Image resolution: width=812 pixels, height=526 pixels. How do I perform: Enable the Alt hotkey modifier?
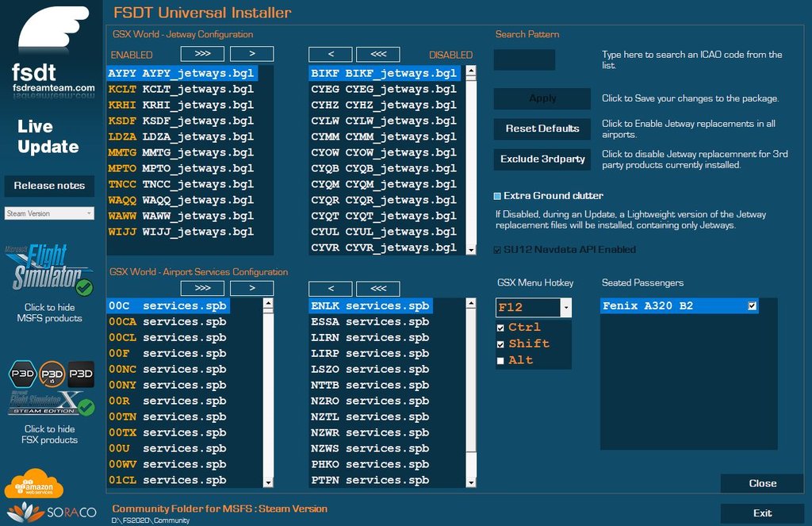[x=500, y=361]
